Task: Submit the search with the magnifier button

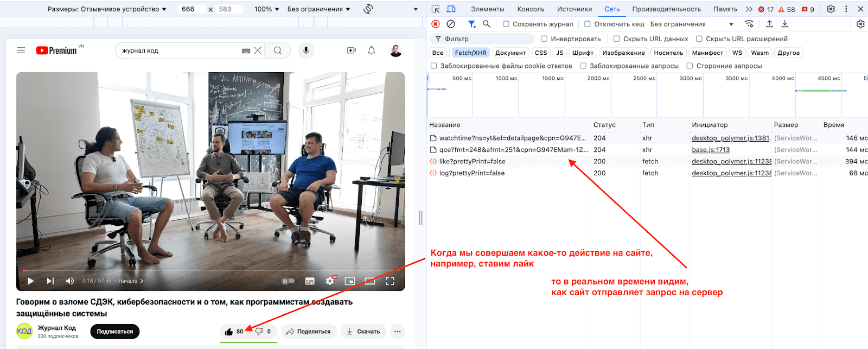Action: (278, 50)
